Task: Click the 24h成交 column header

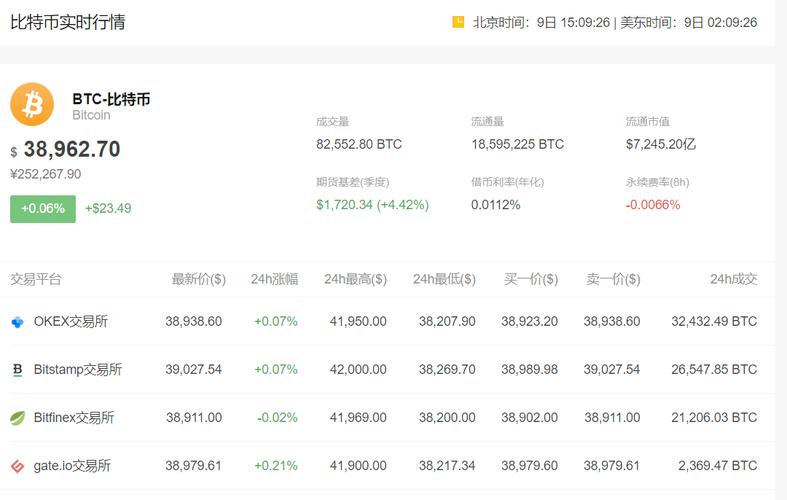Action: (x=734, y=279)
